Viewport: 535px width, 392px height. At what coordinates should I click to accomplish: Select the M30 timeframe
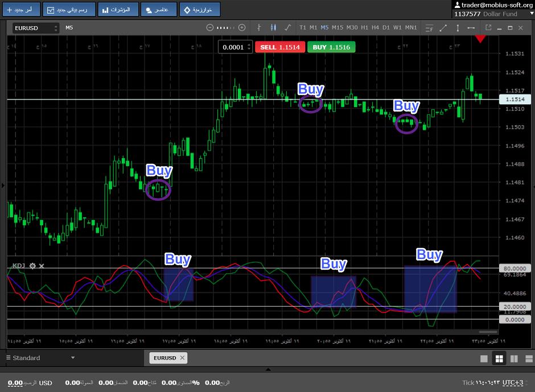pyautogui.click(x=352, y=28)
